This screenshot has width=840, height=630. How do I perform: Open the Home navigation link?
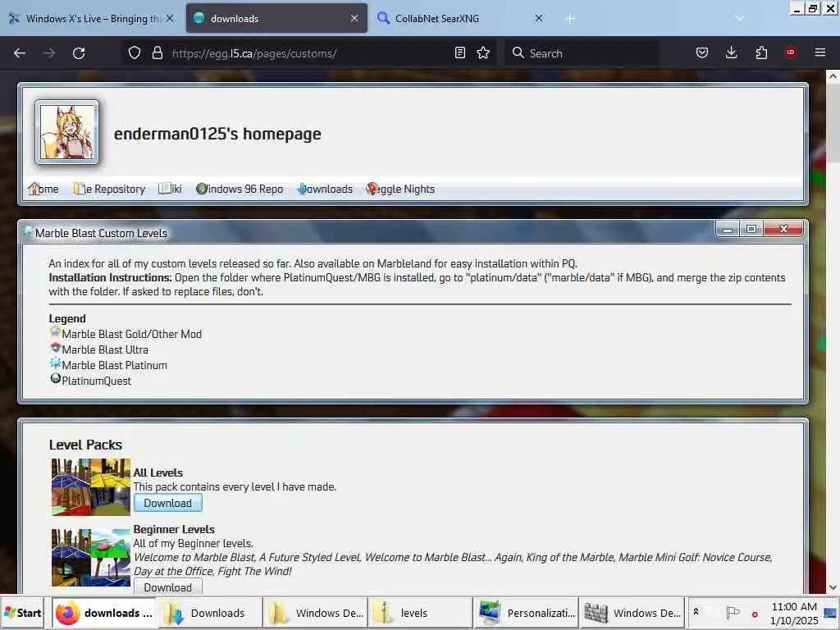pyautogui.click(x=43, y=189)
